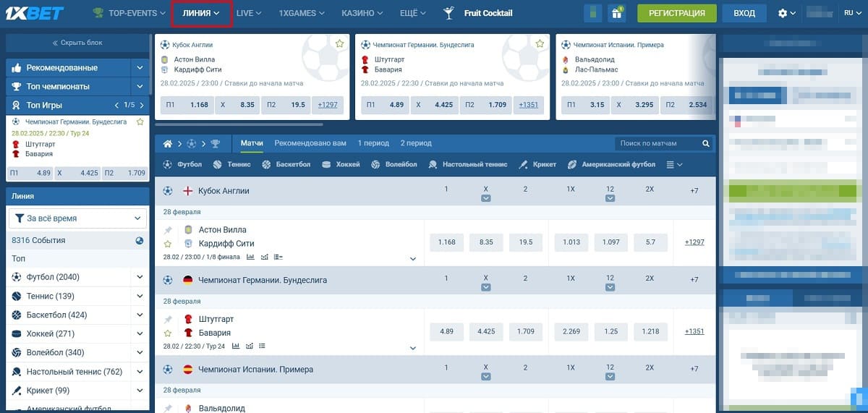Click the trophy icon in breadcrumb
The image size is (868, 413).
click(x=216, y=143)
